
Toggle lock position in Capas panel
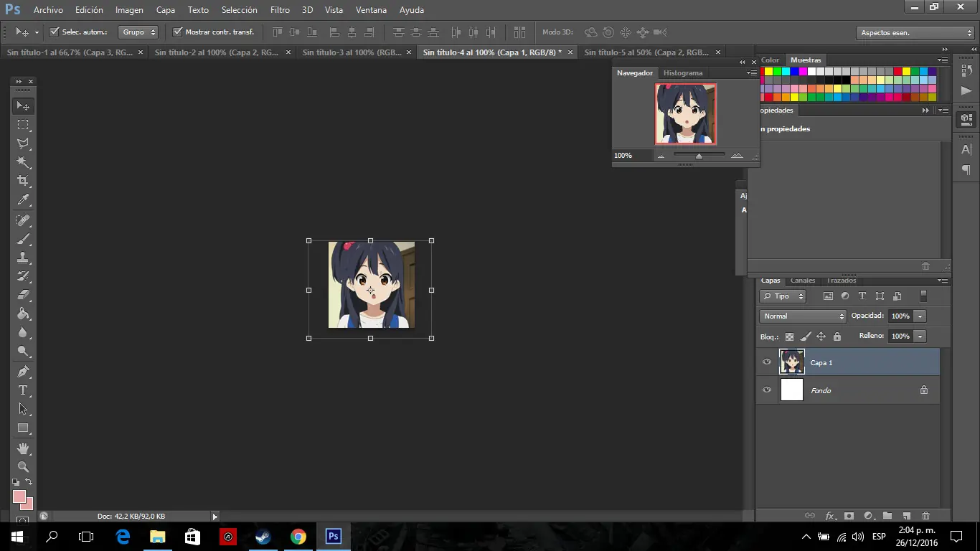(x=821, y=336)
